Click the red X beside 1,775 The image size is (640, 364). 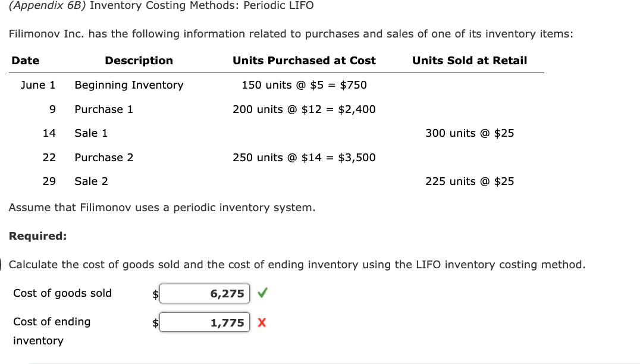pos(263,322)
